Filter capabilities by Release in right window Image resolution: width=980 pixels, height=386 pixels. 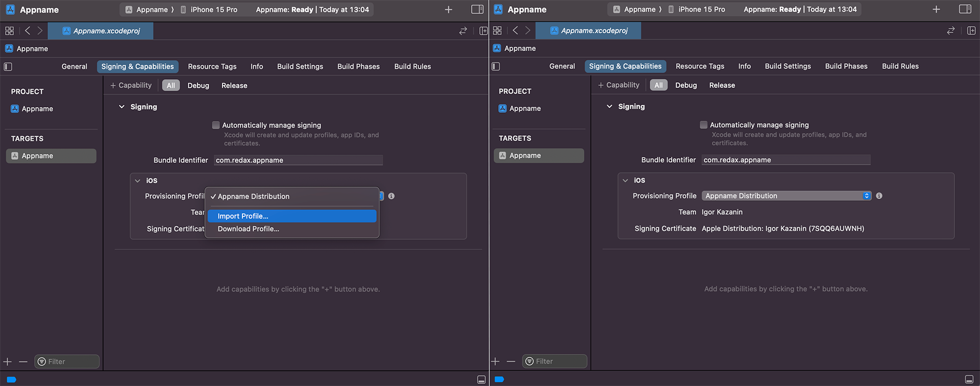(x=722, y=85)
